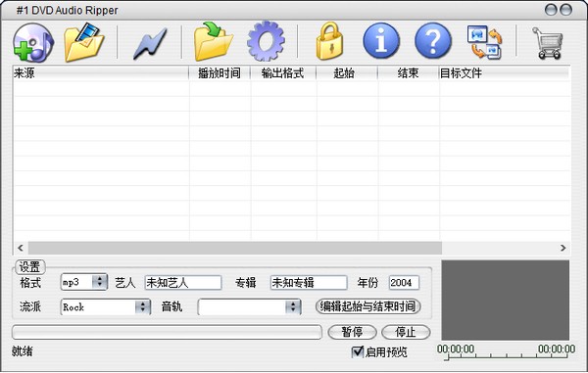This screenshot has width=588, height=373.
Task: Click the 编辑起始与结束时间 button
Action: (367, 306)
